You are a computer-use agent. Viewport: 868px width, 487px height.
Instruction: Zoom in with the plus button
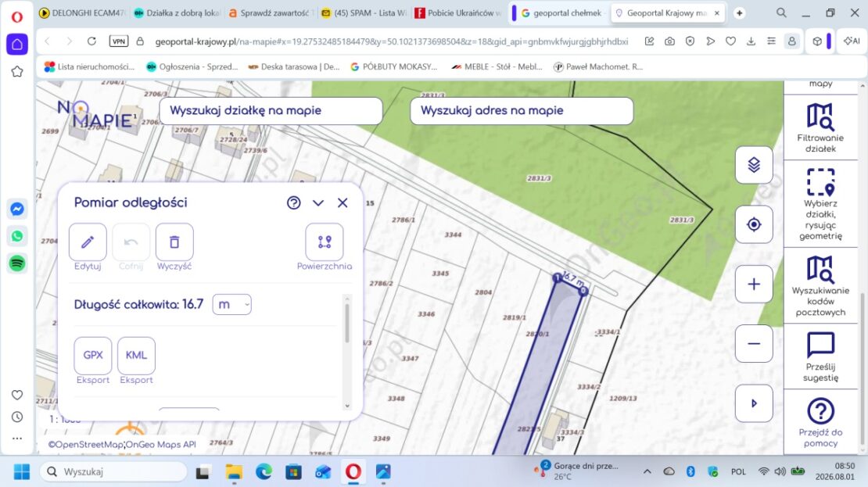point(754,284)
